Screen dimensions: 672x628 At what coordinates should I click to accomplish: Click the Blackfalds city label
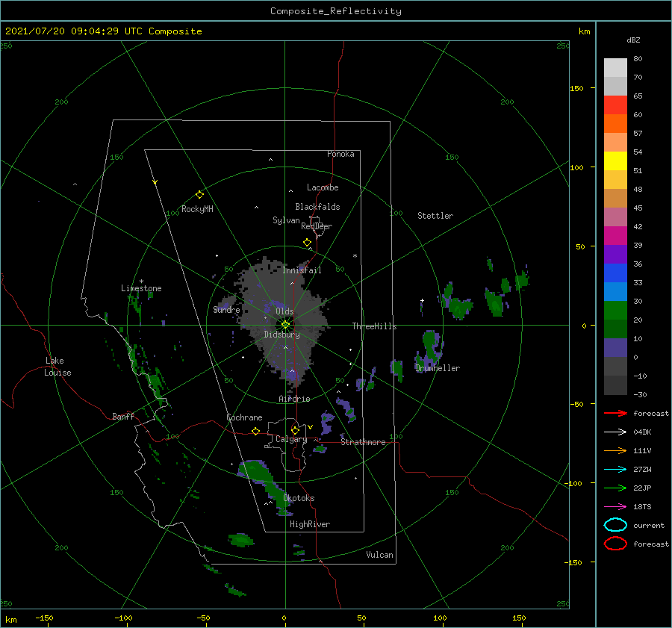pyautogui.click(x=317, y=207)
